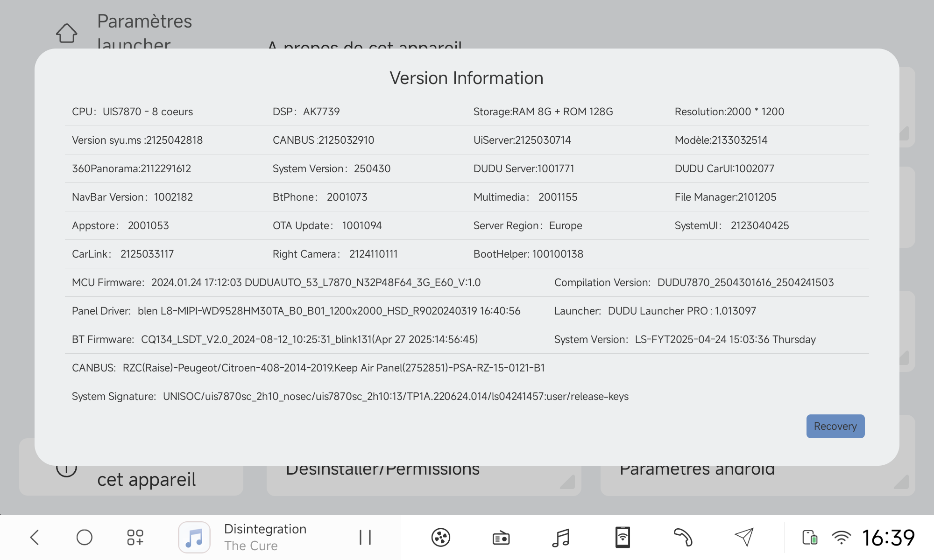Select Version syu.ms 2125042818
Viewport: 934px width, 560px height.
click(137, 140)
